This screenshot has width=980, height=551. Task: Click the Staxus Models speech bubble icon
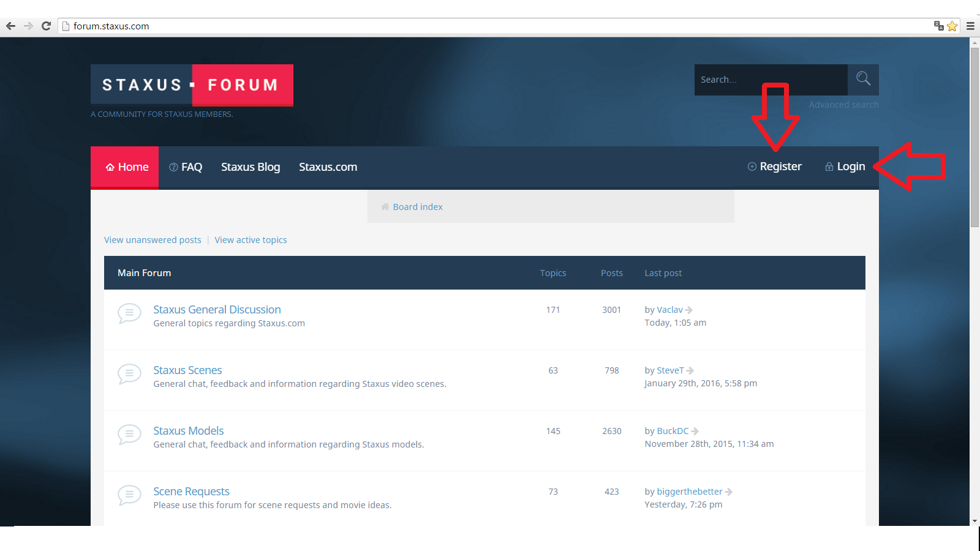point(129,435)
